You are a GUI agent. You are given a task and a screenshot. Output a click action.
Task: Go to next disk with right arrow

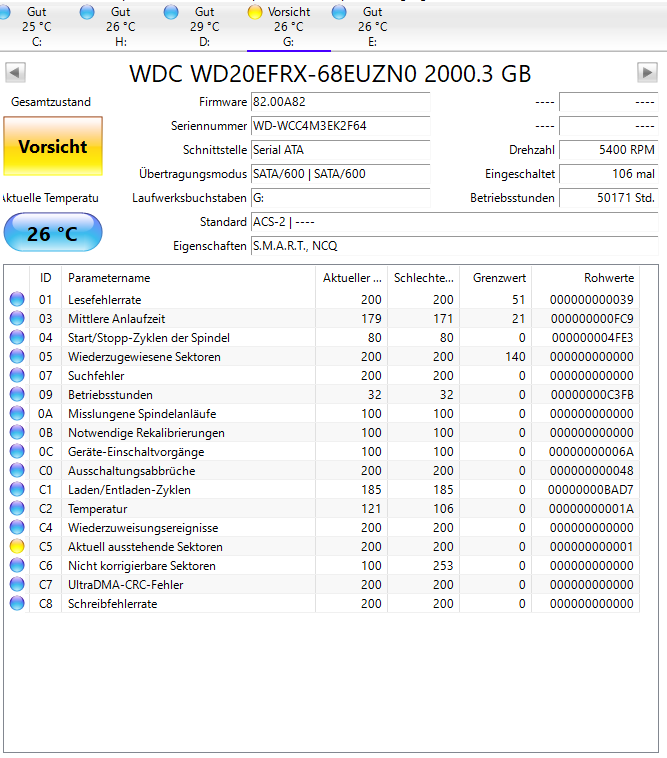coord(647,73)
